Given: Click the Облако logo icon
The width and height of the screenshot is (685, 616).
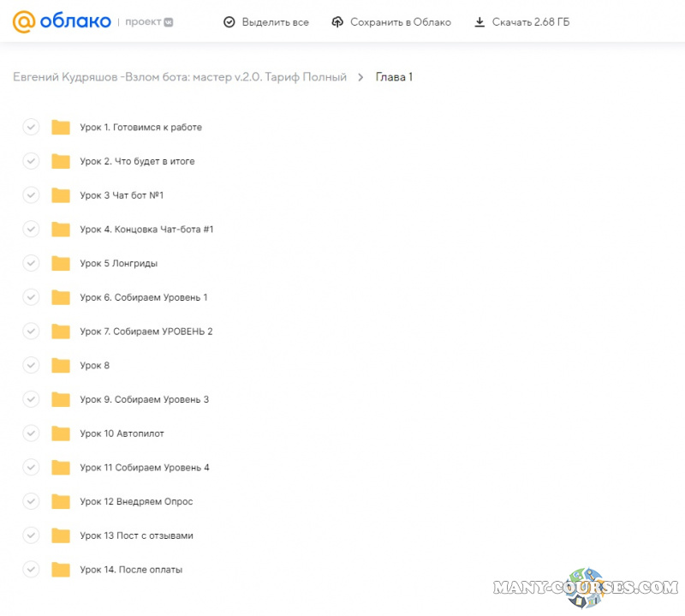Looking at the screenshot, I should coord(23,21).
